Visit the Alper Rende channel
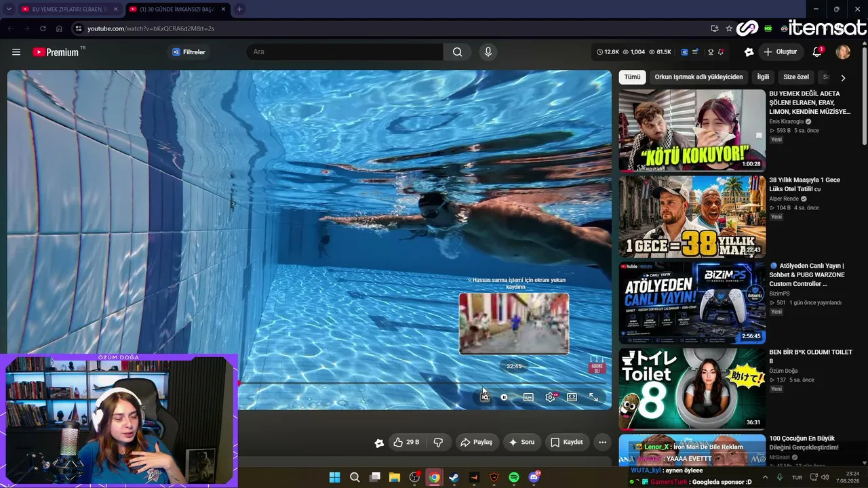 coord(784,199)
